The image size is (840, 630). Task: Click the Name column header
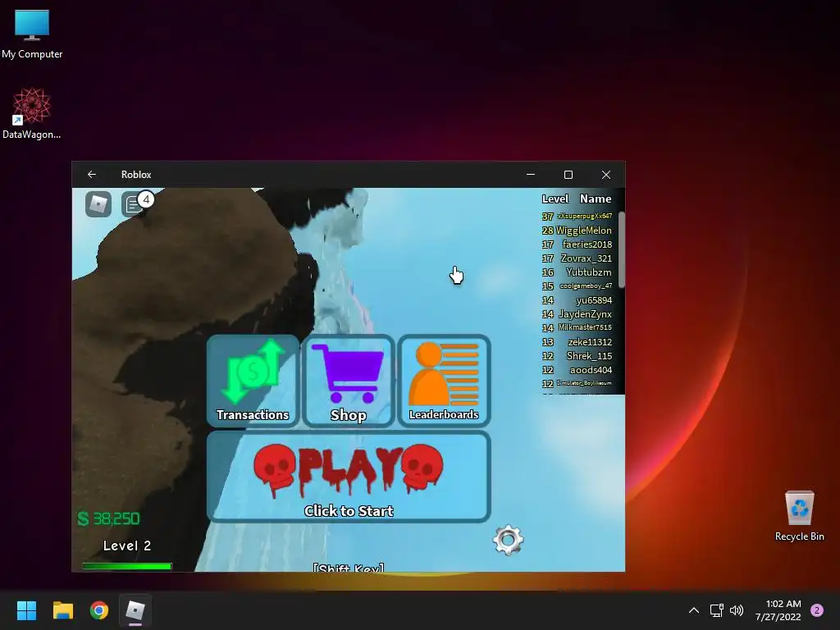[x=596, y=199]
